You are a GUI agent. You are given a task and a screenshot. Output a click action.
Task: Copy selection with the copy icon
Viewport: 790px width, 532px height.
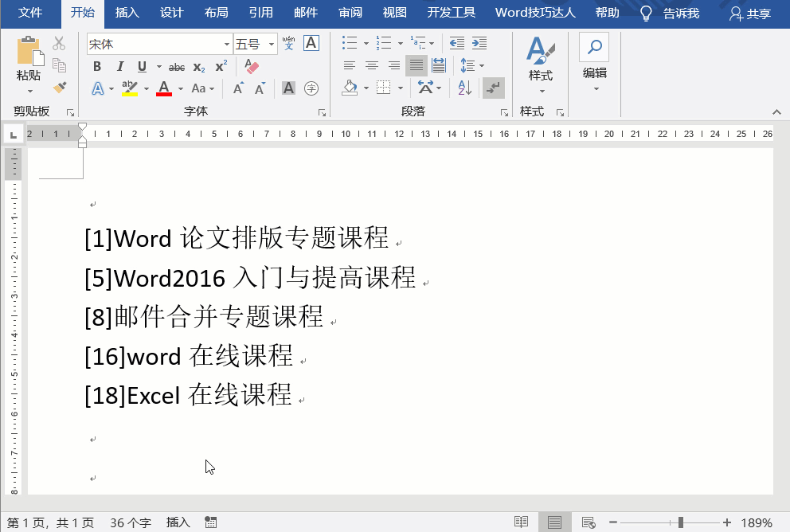coord(59,65)
